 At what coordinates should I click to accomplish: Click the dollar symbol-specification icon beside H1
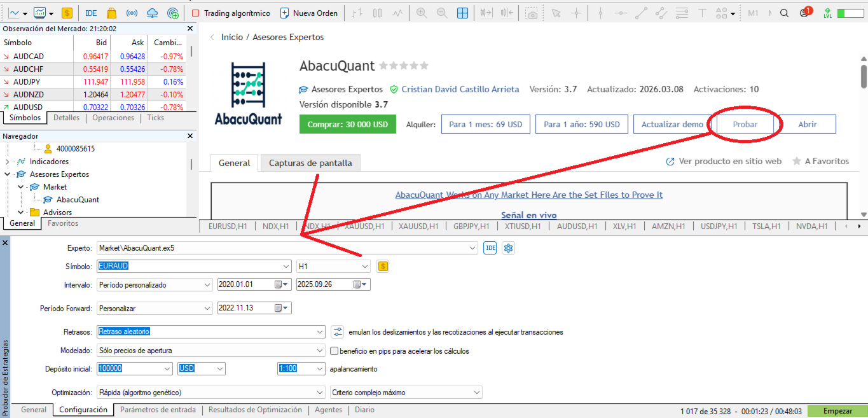382,267
